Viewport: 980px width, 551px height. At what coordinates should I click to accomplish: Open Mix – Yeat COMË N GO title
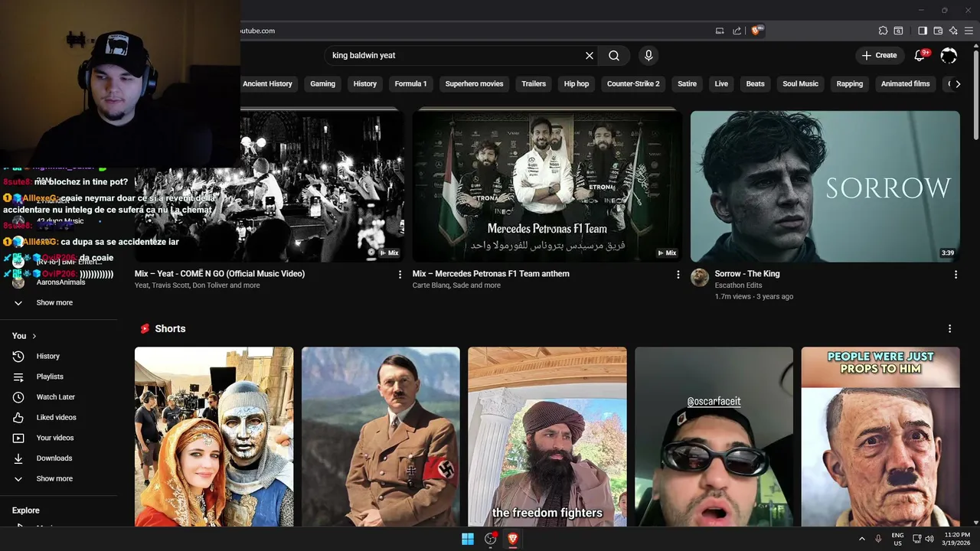click(x=220, y=274)
